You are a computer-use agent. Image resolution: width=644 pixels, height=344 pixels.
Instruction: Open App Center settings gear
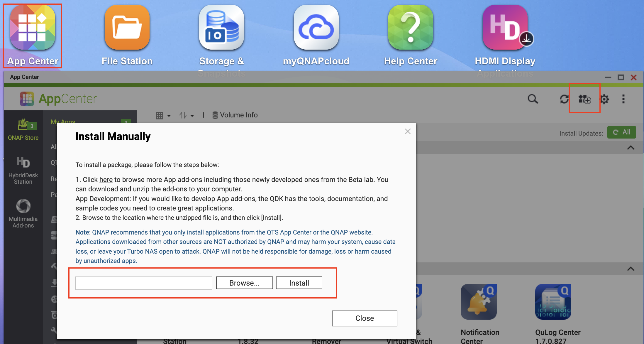click(x=604, y=99)
